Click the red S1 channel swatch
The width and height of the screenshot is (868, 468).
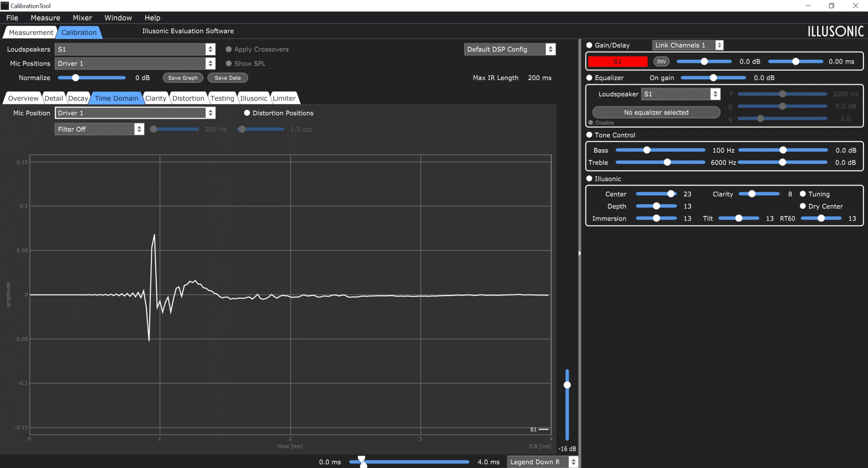click(618, 61)
